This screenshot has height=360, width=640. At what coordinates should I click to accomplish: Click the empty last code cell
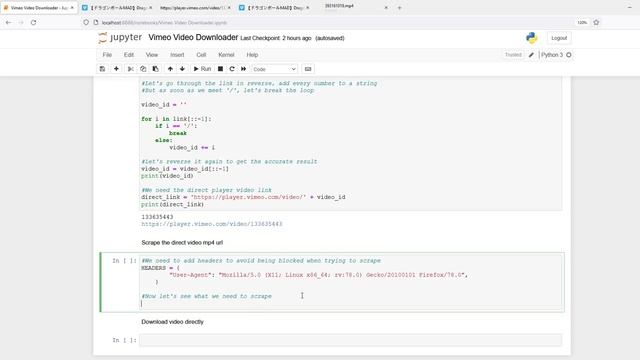point(351,340)
